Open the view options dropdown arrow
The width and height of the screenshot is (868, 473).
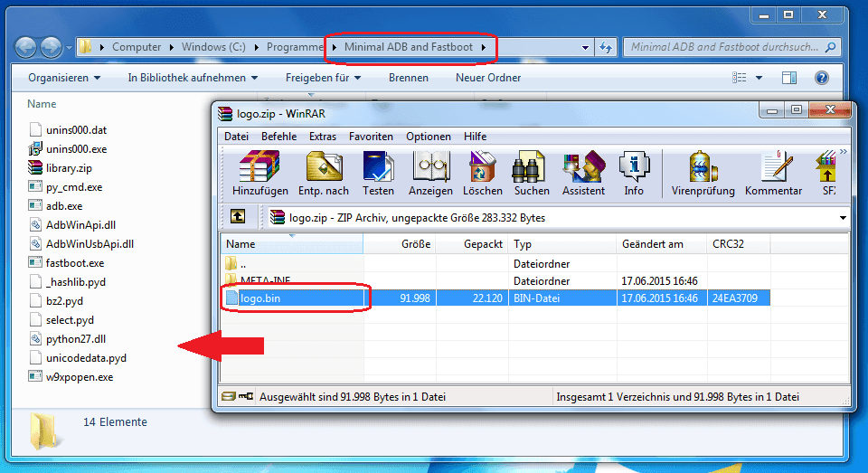click(x=759, y=78)
